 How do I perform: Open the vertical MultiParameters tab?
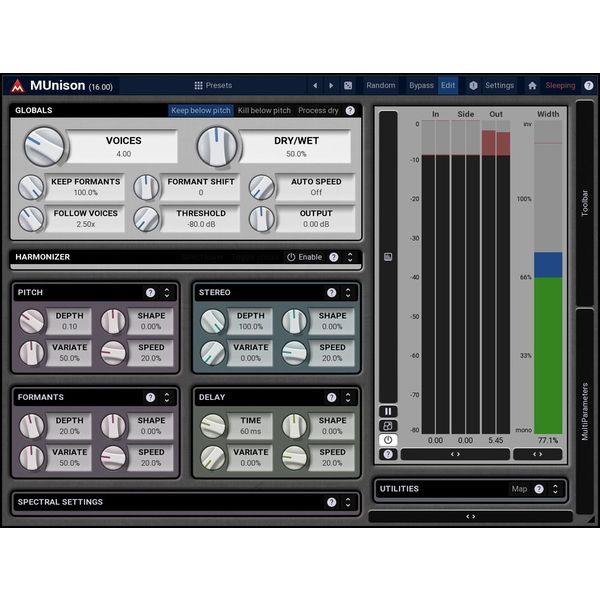tap(585, 411)
